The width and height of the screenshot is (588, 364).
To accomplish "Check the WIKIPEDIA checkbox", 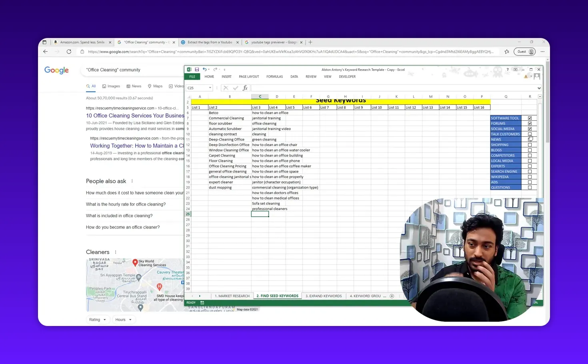I will (x=530, y=176).
